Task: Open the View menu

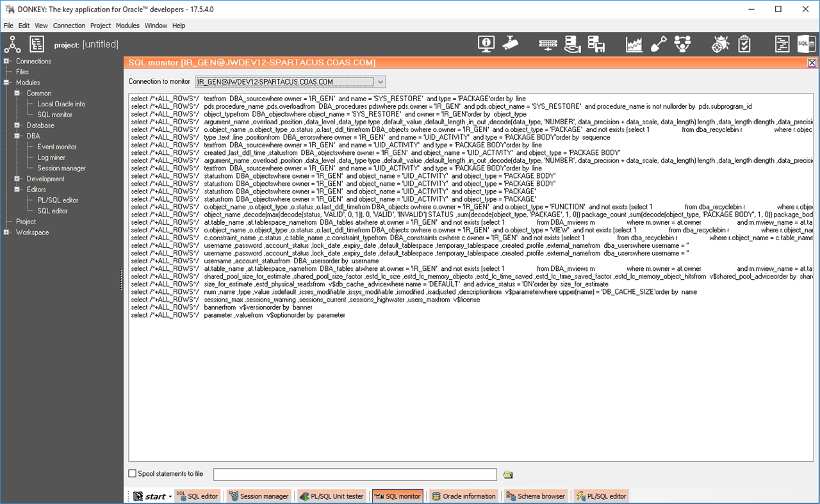Action: coord(41,26)
